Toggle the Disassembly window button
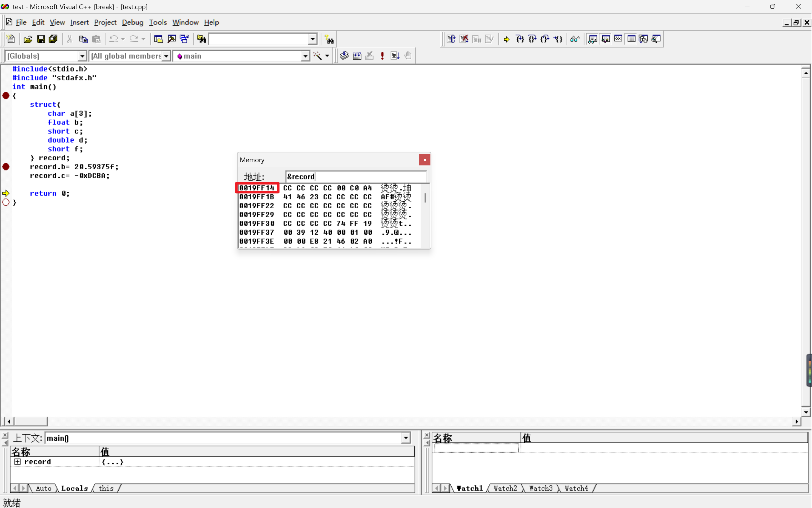Image resolution: width=812 pixels, height=508 pixels. tap(656, 39)
